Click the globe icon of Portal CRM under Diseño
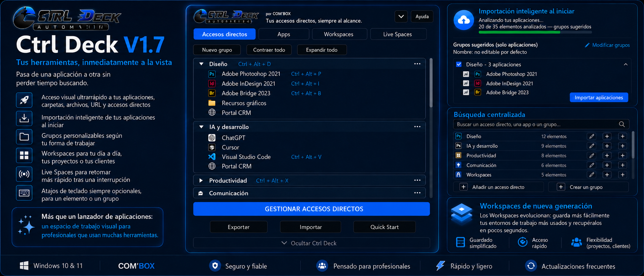The image size is (644, 276). pyautogui.click(x=212, y=113)
